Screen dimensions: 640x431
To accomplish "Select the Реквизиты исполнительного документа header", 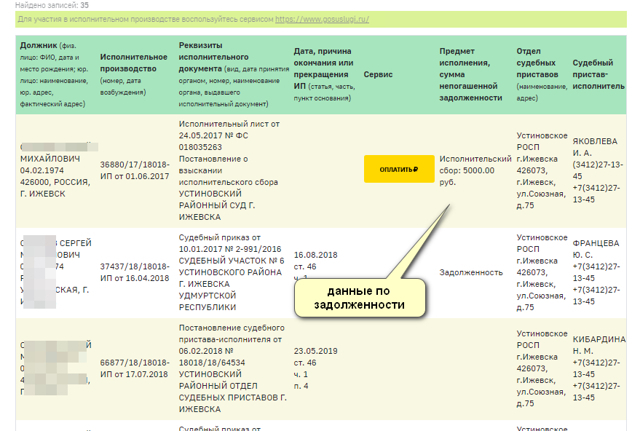I will pyautogui.click(x=228, y=71).
